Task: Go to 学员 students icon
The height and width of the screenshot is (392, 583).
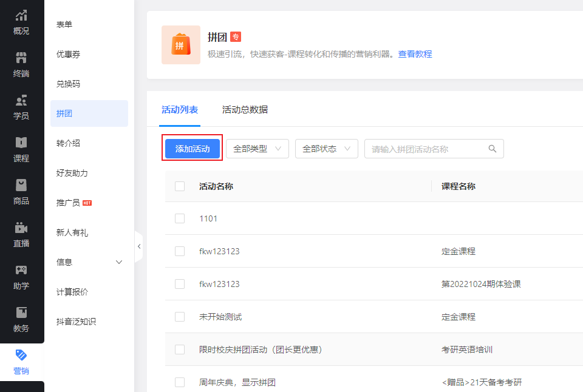Action: [x=21, y=100]
